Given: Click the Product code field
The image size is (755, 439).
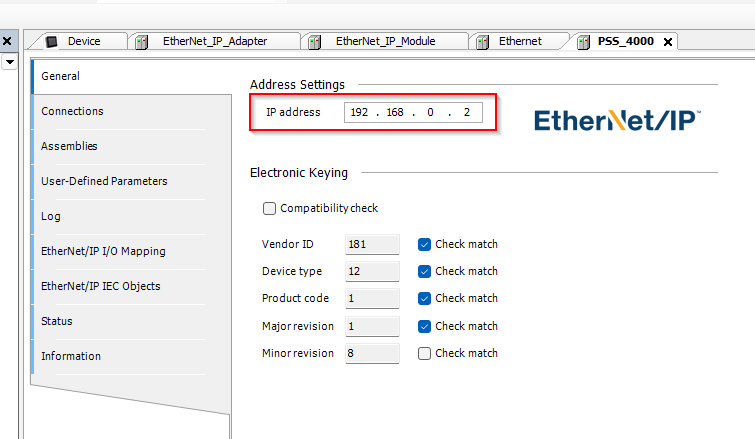Looking at the screenshot, I should [x=372, y=298].
